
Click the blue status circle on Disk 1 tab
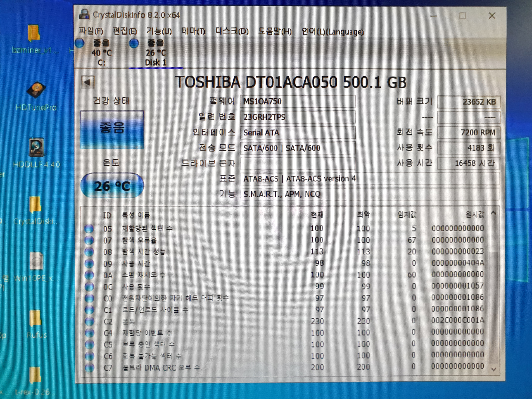coord(134,43)
